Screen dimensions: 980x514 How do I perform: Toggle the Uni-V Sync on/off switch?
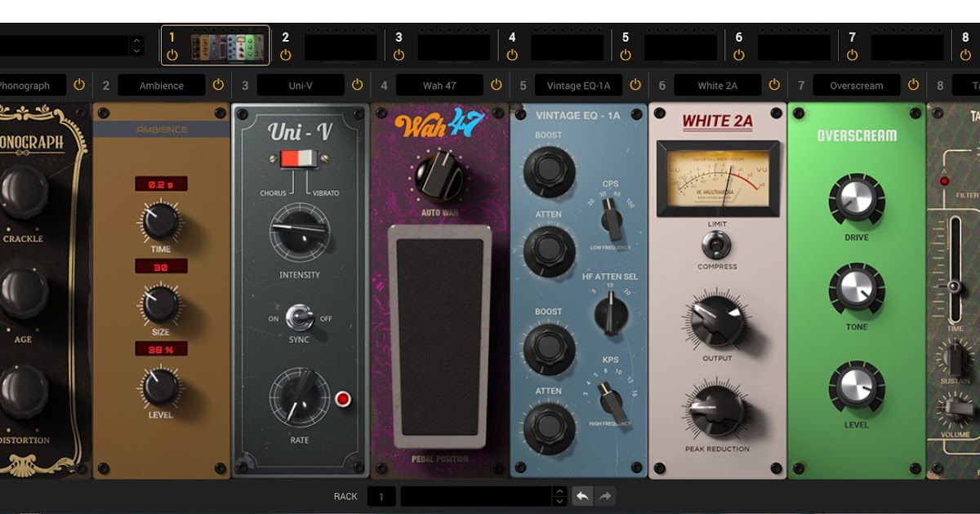(300, 317)
